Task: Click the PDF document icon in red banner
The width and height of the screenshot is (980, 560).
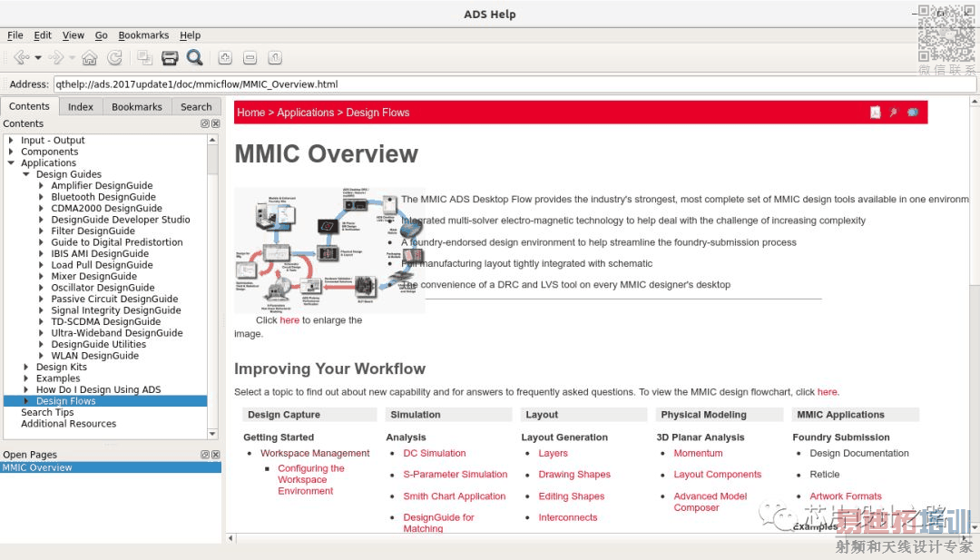Action: point(875,113)
